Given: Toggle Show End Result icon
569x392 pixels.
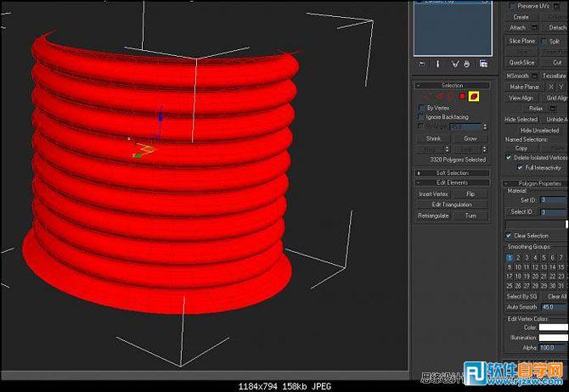Looking at the screenshot, I should [x=437, y=64].
